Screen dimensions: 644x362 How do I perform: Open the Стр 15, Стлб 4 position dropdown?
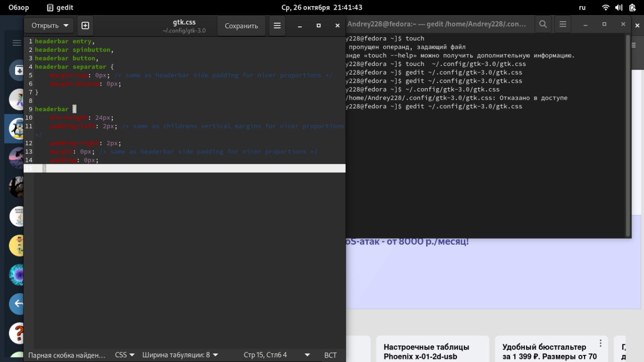pyautogui.click(x=277, y=355)
